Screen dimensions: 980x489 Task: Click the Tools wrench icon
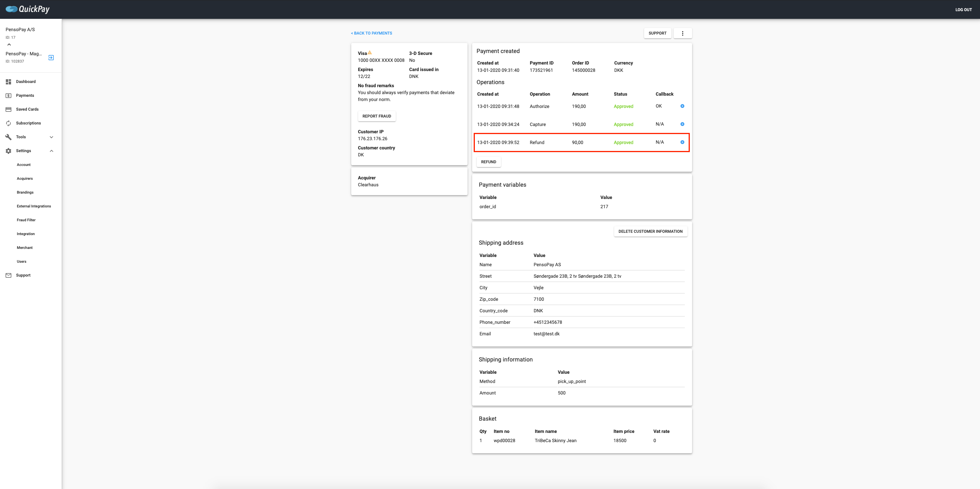(x=8, y=137)
